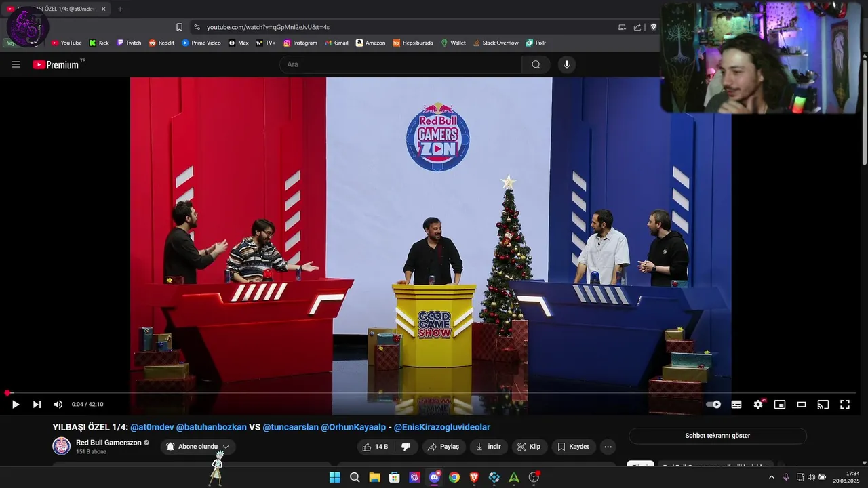868x488 pixels.
Task: Open Hepsiburada bookmark
Action: [413, 43]
